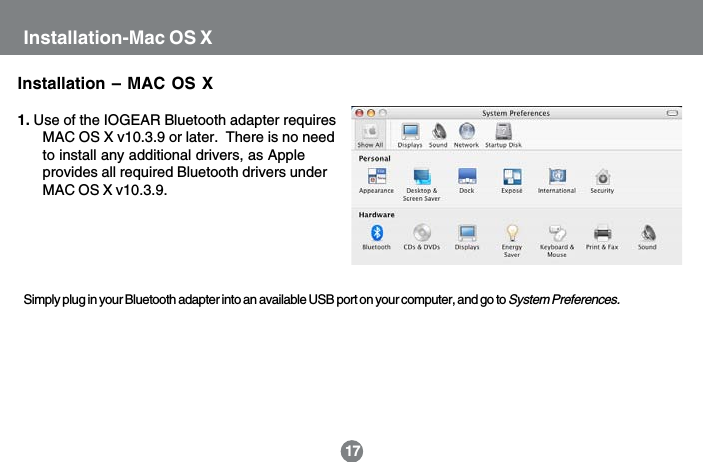Open Desktop & Screen Saver preferences

tap(421, 185)
